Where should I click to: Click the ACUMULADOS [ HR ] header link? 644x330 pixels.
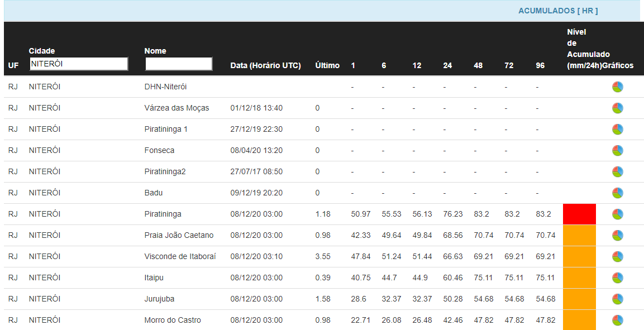point(557,11)
